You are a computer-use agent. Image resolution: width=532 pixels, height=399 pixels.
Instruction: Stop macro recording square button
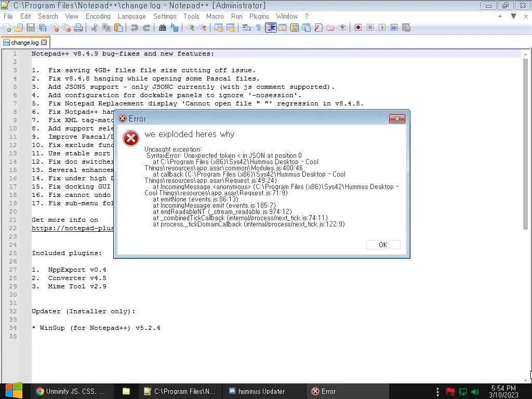coord(370,28)
